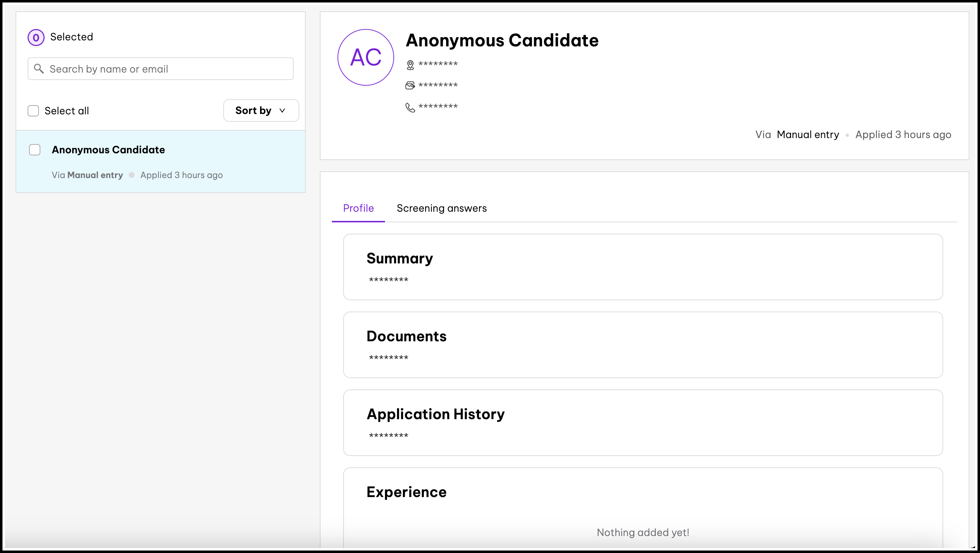980x553 pixels.
Task: Click the Summary section card
Action: click(642, 267)
